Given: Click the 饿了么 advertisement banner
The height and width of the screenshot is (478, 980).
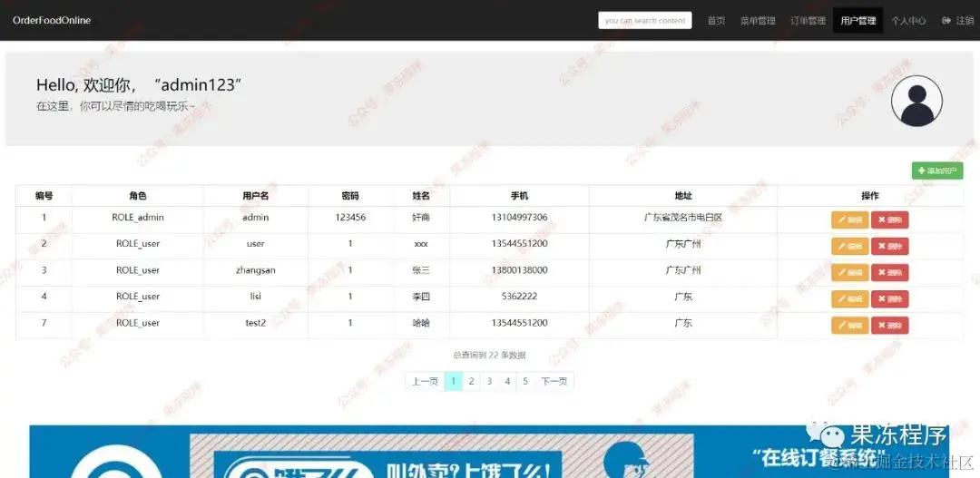Looking at the screenshot, I should tap(489, 452).
